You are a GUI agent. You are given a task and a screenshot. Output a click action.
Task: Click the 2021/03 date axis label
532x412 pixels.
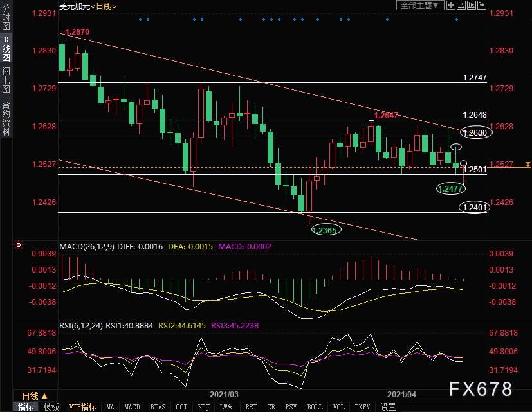(224, 395)
